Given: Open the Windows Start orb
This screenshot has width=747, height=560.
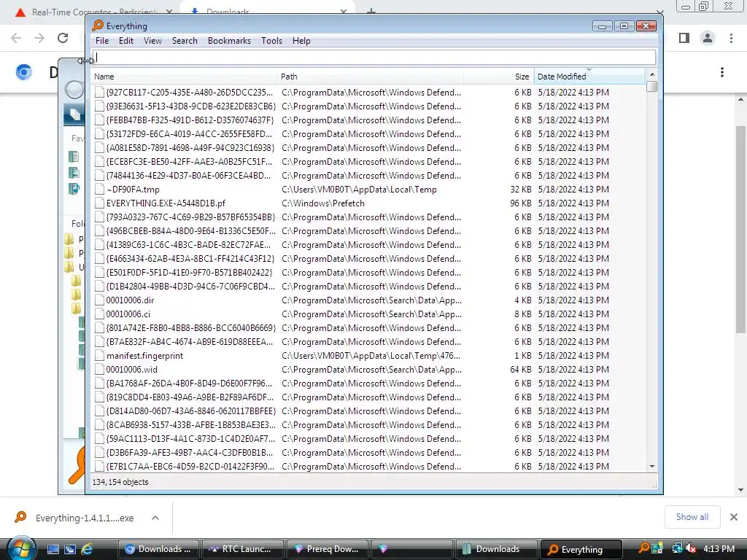Looking at the screenshot, I should [21, 548].
